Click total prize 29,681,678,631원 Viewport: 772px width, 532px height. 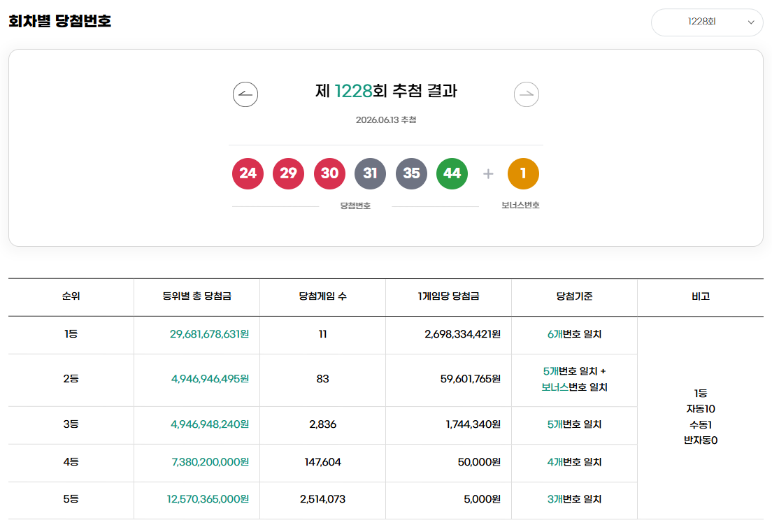[x=209, y=334]
